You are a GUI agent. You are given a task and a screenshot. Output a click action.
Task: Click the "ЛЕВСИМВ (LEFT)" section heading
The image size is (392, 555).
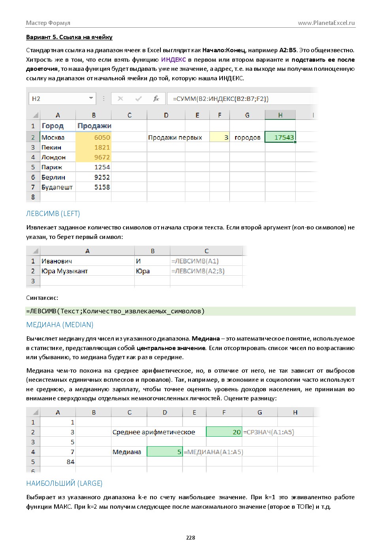pyautogui.click(x=53, y=214)
